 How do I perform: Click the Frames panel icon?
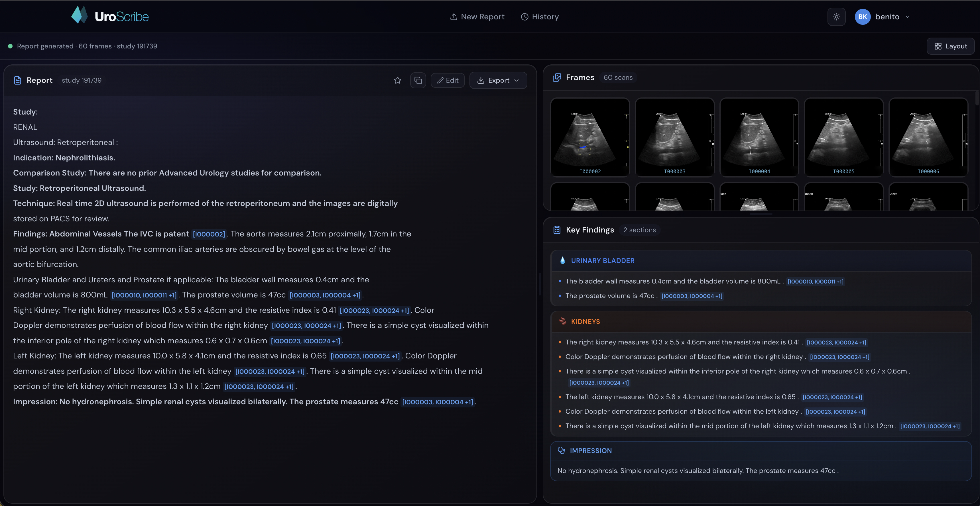coord(557,77)
